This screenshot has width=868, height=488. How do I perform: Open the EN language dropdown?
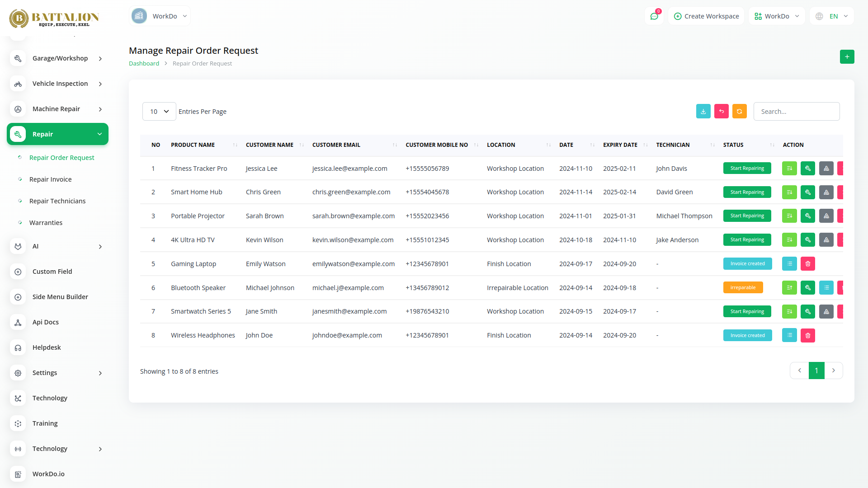click(833, 16)
